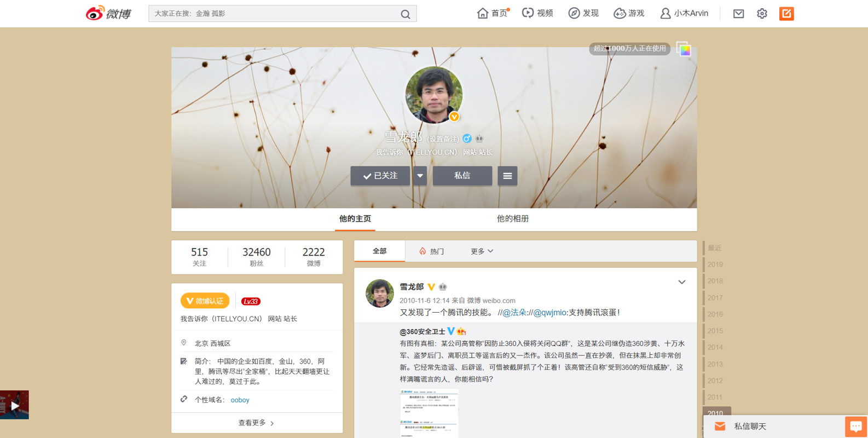Select the 热门 hot posts tab
868x438 pixels.
tap(432, 251)
